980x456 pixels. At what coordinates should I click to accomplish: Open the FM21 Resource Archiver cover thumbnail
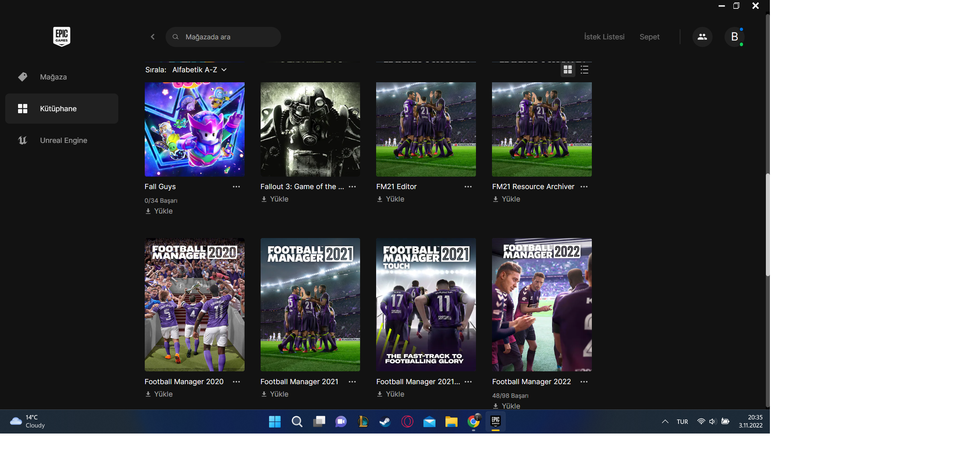pos(542,129)
